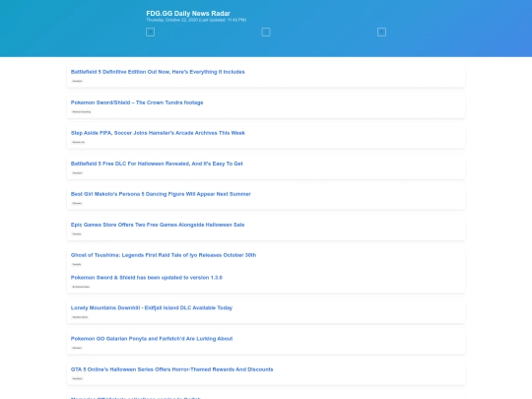
Task: Click the source tag under Crown Tundra footage
Action: (82, 111)
